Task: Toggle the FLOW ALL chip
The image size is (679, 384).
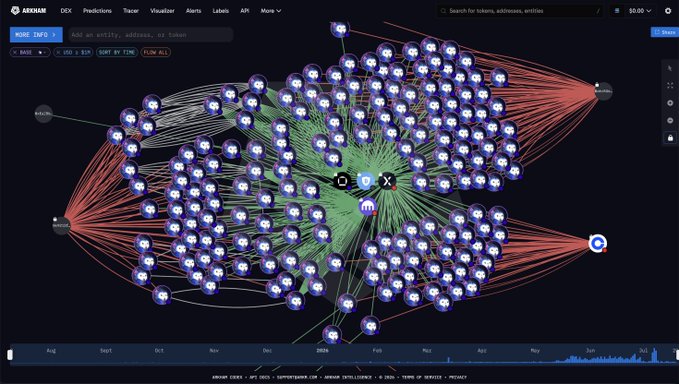Action: click(155, 52)
